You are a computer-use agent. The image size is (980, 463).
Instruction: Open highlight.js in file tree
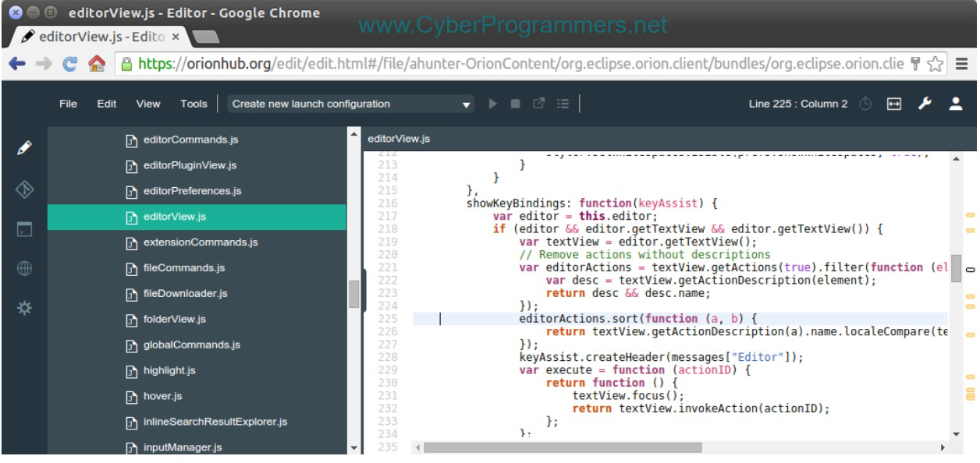coord(169,370)
